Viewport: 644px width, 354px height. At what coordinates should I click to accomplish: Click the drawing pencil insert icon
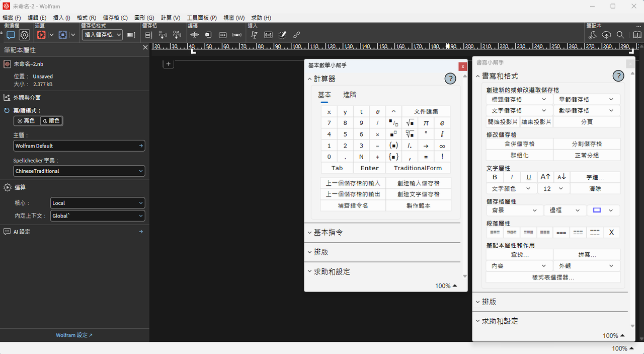[283, 35]
